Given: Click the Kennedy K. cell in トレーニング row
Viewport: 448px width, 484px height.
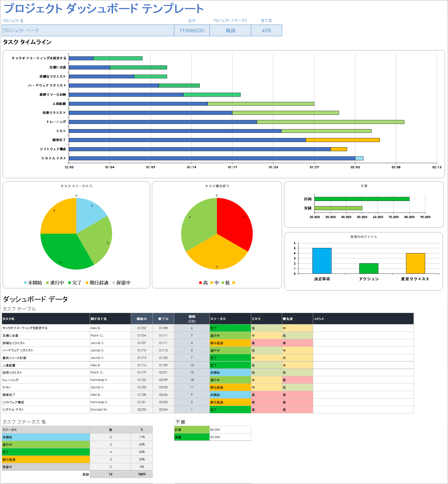Looking at the screenshot, I should (x=110, y=380).
